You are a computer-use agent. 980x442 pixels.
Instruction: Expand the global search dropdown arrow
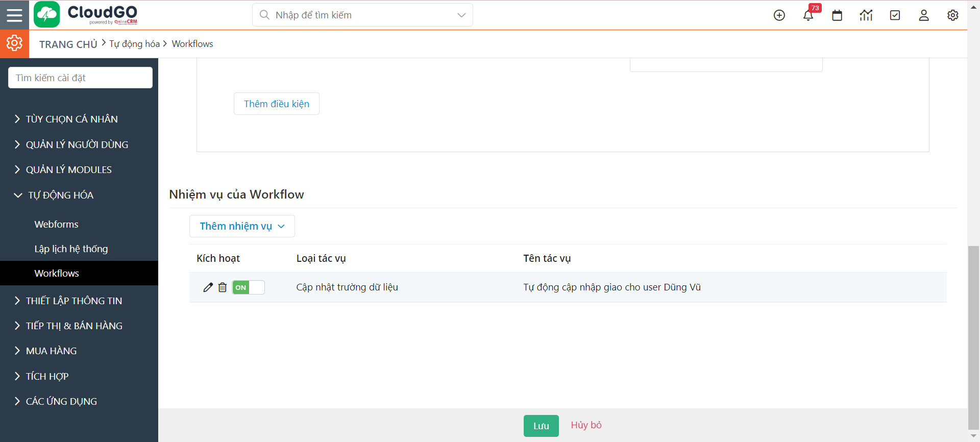tap(461, 15)
